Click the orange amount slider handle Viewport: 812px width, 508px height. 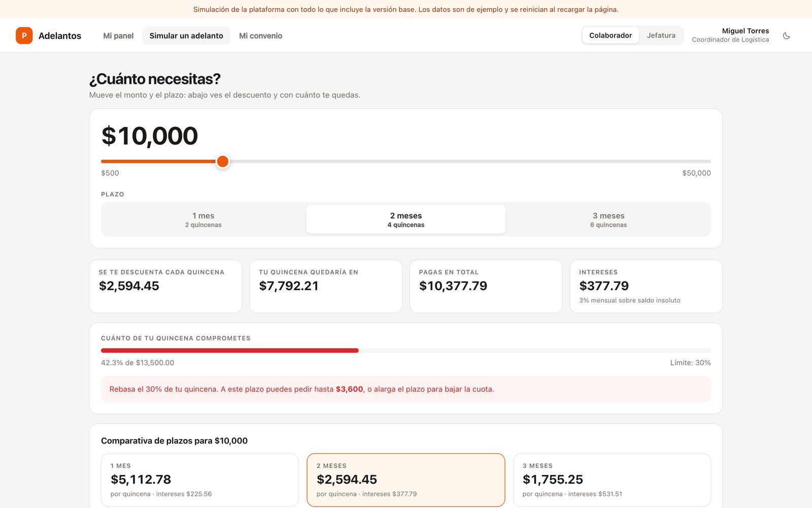pyautogui.click(x=222, y=162)
